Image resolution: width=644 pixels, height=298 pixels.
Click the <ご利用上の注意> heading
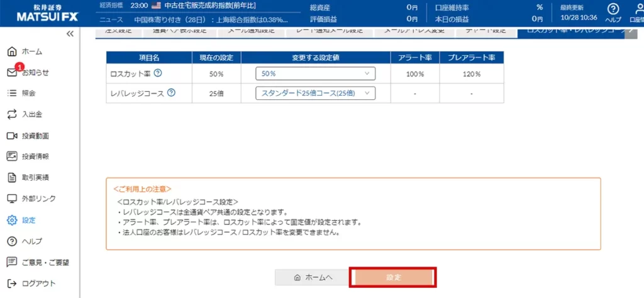click(142, 189)
